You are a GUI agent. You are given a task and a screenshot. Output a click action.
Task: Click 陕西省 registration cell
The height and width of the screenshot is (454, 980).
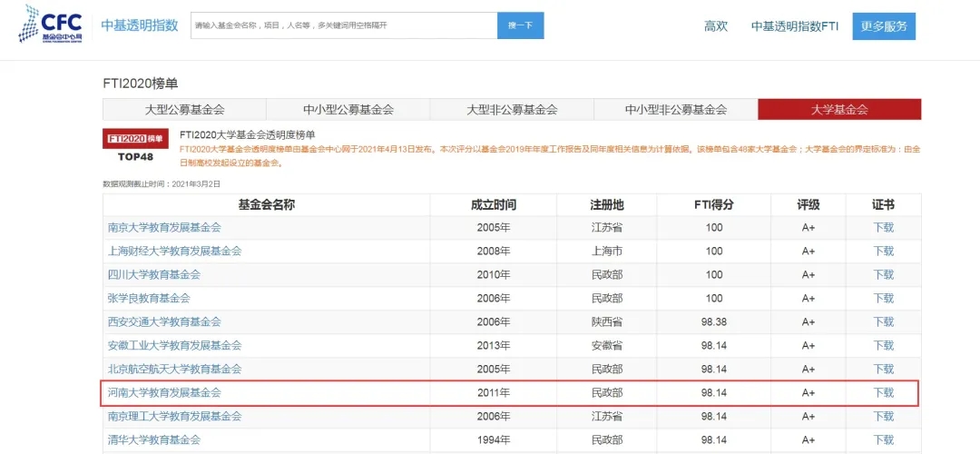click(x=607, y=322)
